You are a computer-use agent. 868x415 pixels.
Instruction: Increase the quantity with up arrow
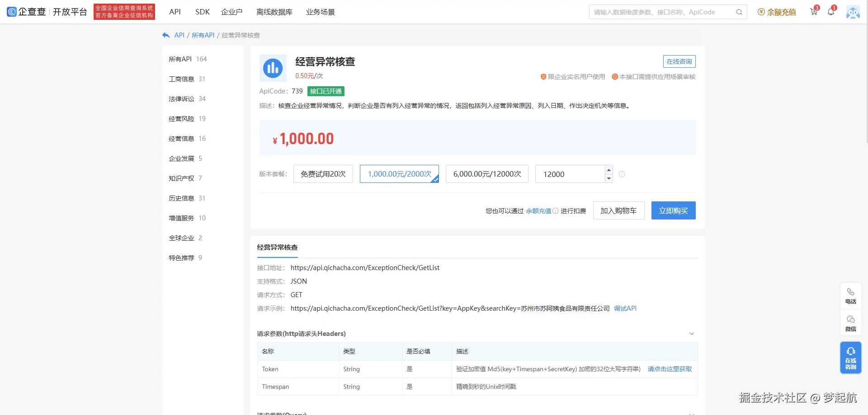[x=609, y=170]
